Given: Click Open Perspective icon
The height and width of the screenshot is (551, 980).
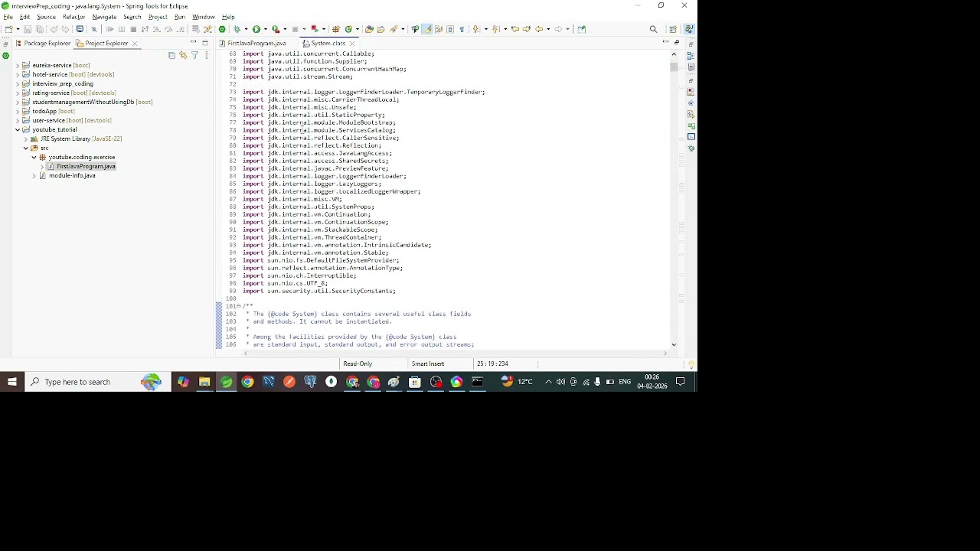Looking at the screenshot, I should (x=673, y=29).
